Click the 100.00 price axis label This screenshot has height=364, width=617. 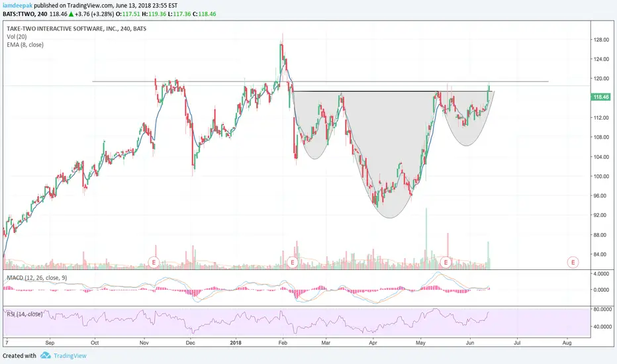pyautogui.click(x=601, y=176)
